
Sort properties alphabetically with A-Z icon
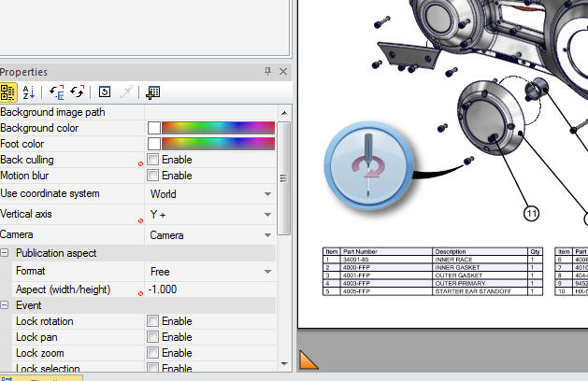tap(29, 92)
